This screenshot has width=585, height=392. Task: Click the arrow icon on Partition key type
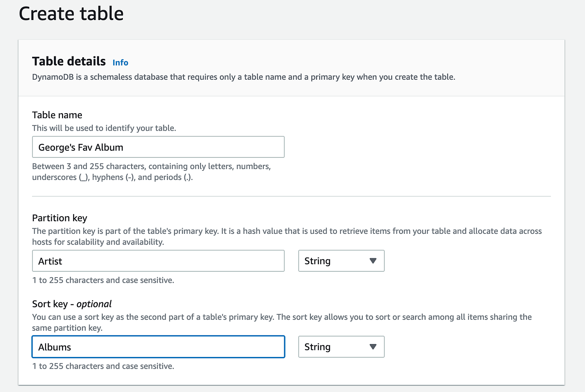pos(373,261)
